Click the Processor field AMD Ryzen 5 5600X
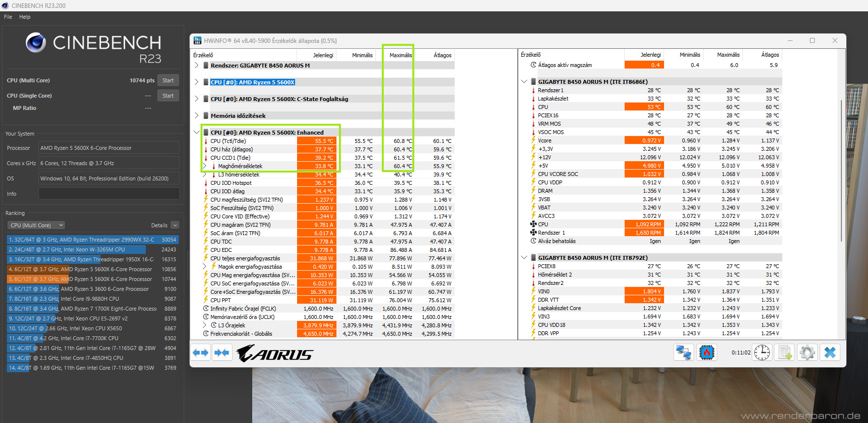Screen dimensions: 868x423 109,148
